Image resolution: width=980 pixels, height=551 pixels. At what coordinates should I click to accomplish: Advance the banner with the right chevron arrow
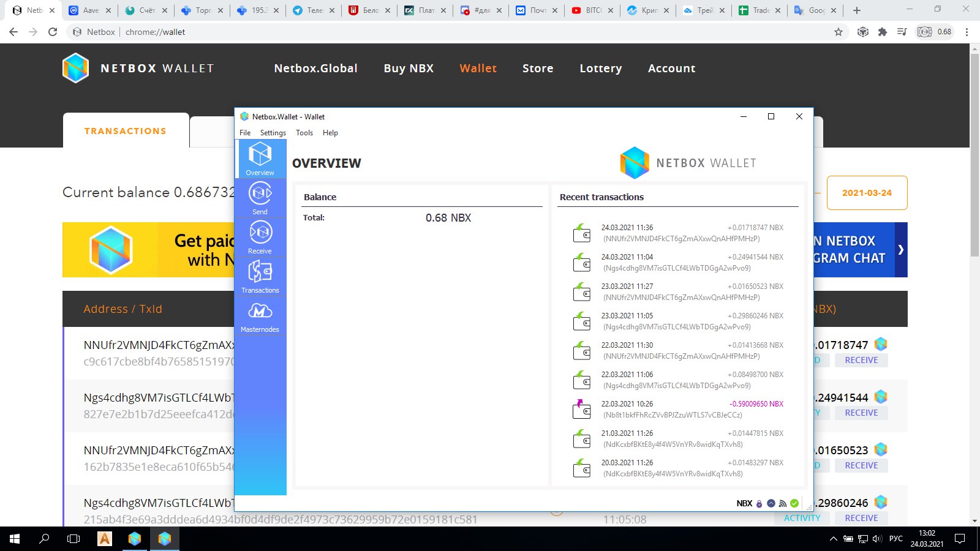pos(901,250)
